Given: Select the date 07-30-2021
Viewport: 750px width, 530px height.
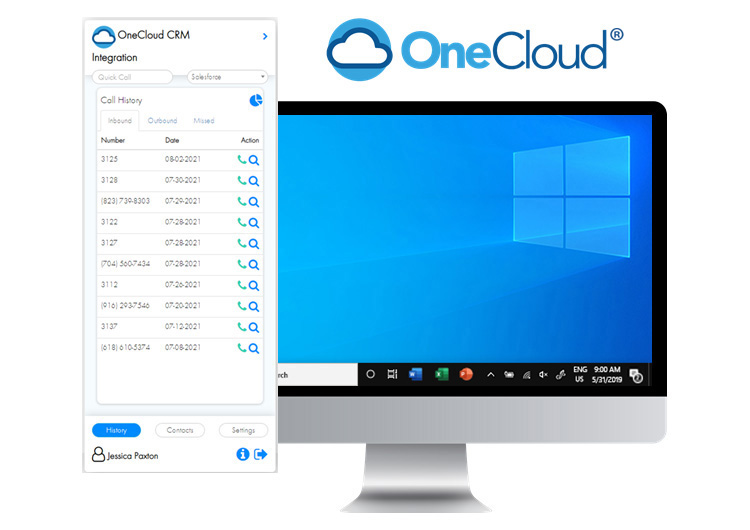Looking at the screenshot, I should click(183, 180).
